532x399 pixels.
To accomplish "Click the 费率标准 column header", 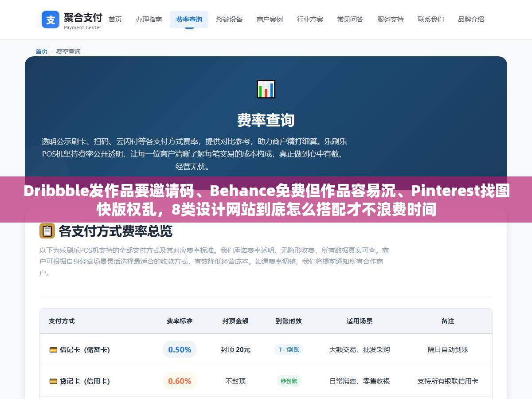I will [x=180, y=321].
